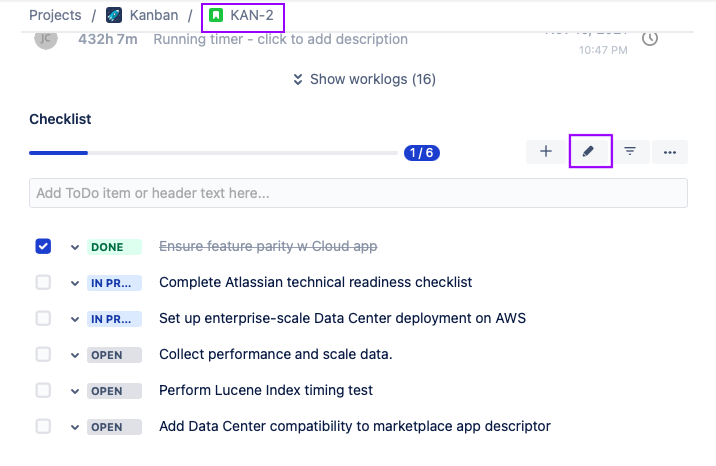
Task: Click the Running timer description text
Action: click(x=280, y=39)
